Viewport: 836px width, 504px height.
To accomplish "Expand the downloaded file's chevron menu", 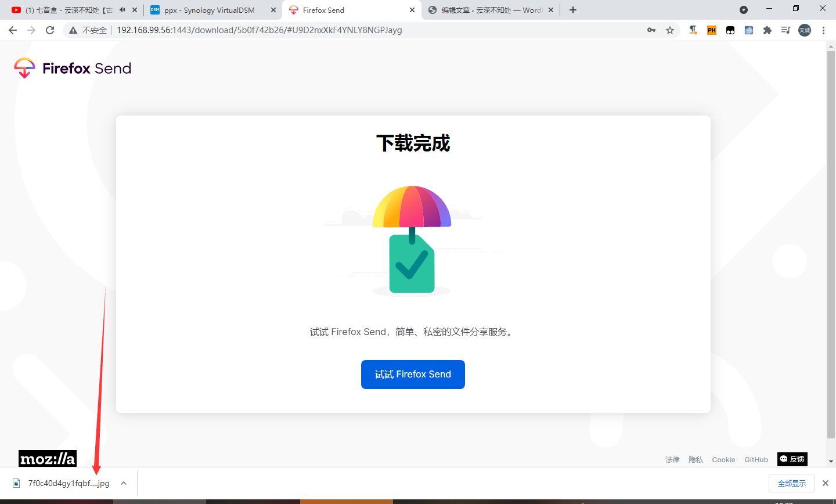I will click(x=123, y=483).
